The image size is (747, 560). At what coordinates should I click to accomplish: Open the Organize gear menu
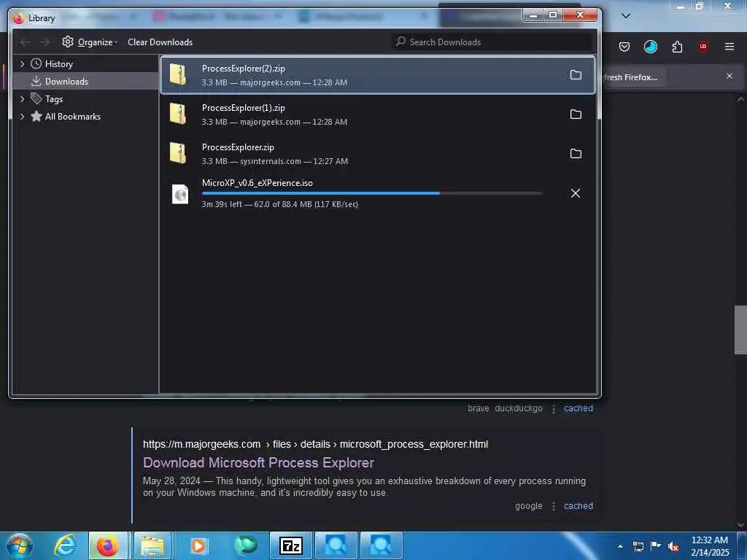tap(90, 42)
